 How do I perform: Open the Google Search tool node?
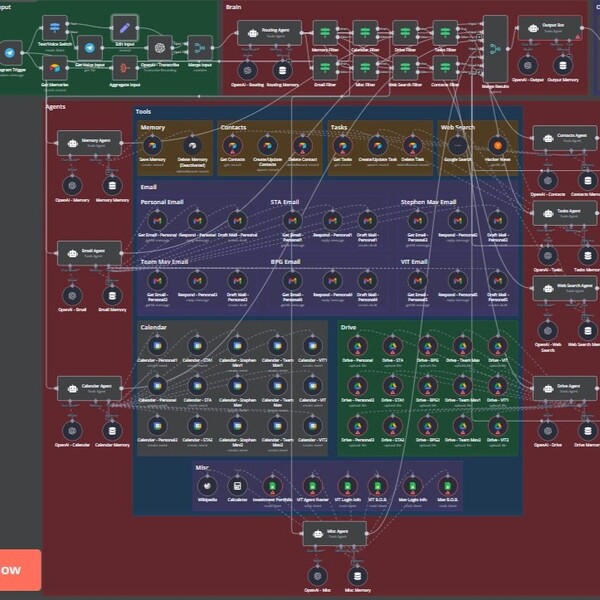[458, 146]
